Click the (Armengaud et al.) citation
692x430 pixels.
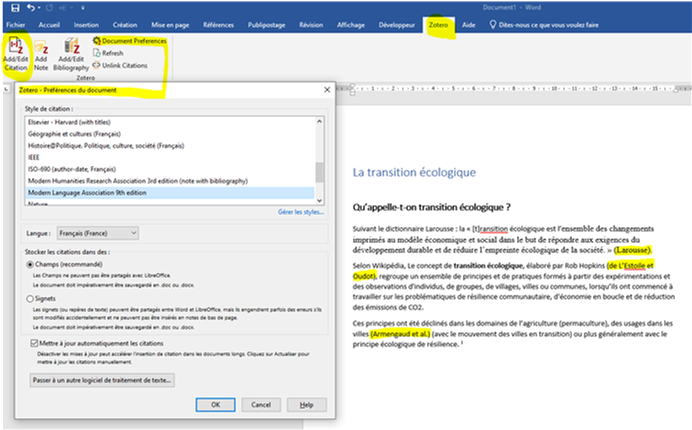tap(400, 334)
